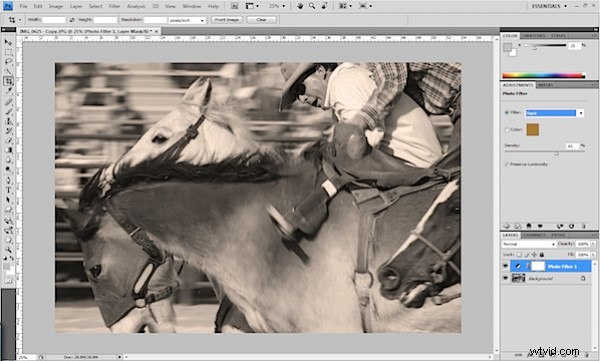
Task: Click the Rotate View tool in top bar
Action: coord(324,6)
